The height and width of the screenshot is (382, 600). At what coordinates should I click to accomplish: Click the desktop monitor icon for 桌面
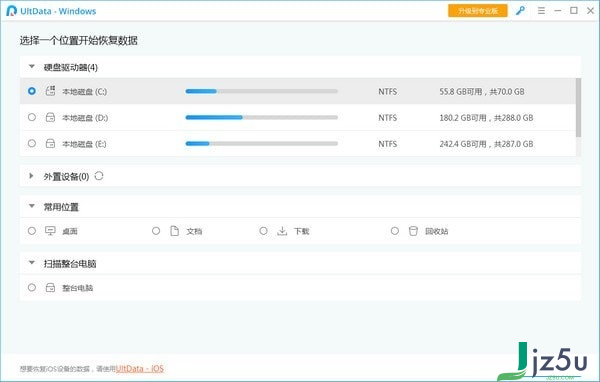pos(51,231)
